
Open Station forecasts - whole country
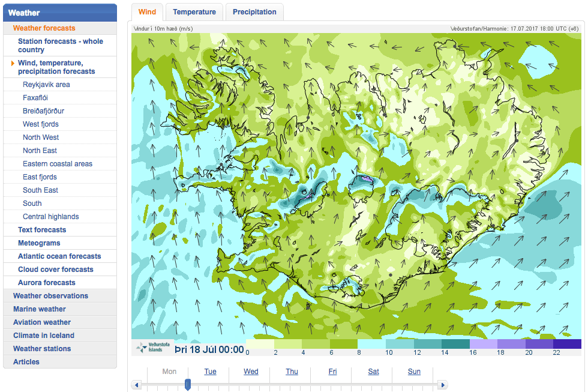click(x=60, y=46)
